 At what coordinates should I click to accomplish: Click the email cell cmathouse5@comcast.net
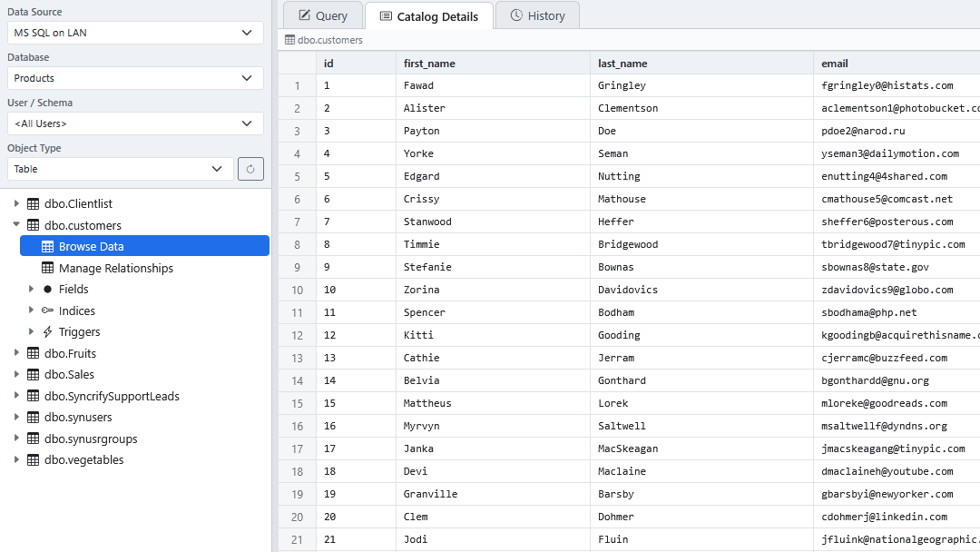(x=897, y=199)
